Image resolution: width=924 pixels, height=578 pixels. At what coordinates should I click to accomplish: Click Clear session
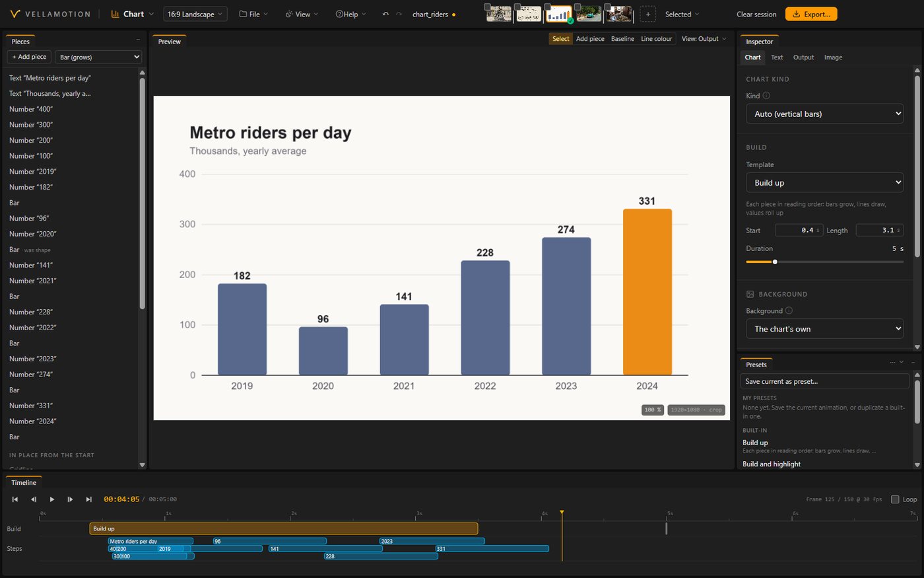tap(756, 14)
